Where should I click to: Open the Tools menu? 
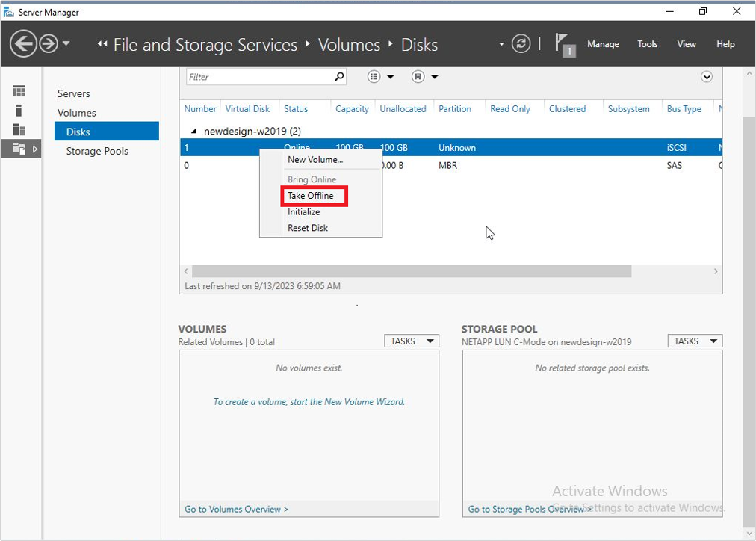pos(647,44)
